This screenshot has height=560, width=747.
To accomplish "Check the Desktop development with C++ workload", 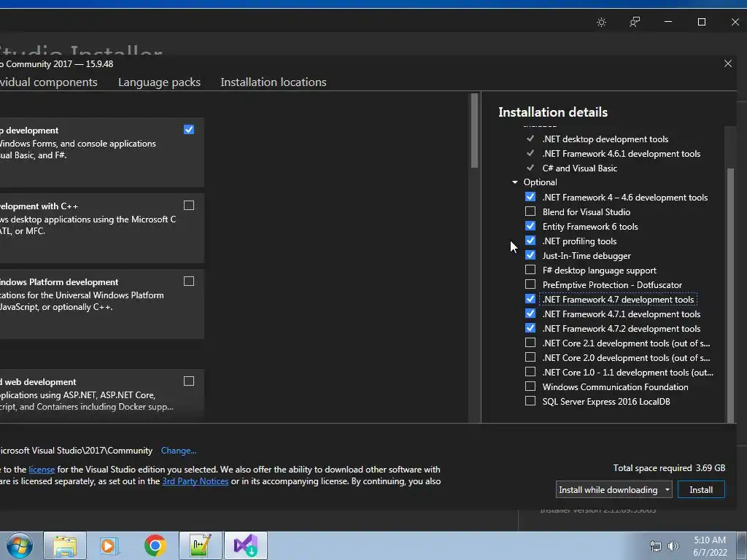I will [x=189, y=205].
